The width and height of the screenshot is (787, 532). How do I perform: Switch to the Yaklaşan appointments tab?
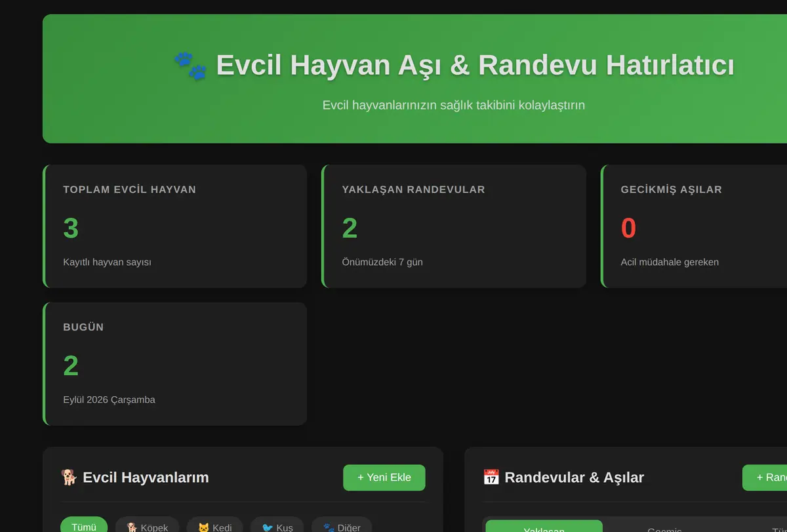coord(544,526)
